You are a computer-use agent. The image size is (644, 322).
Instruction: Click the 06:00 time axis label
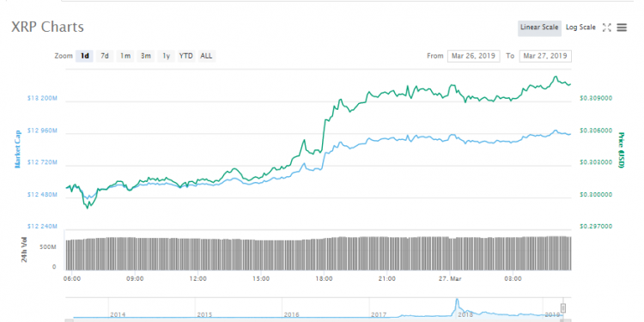tap(72, 279)
